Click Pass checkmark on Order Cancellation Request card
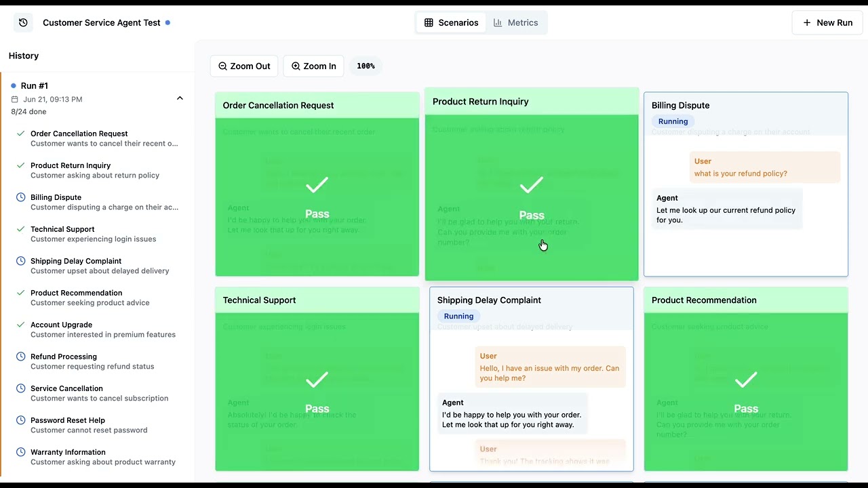868x488 pixels. click(x=317, y=185)
